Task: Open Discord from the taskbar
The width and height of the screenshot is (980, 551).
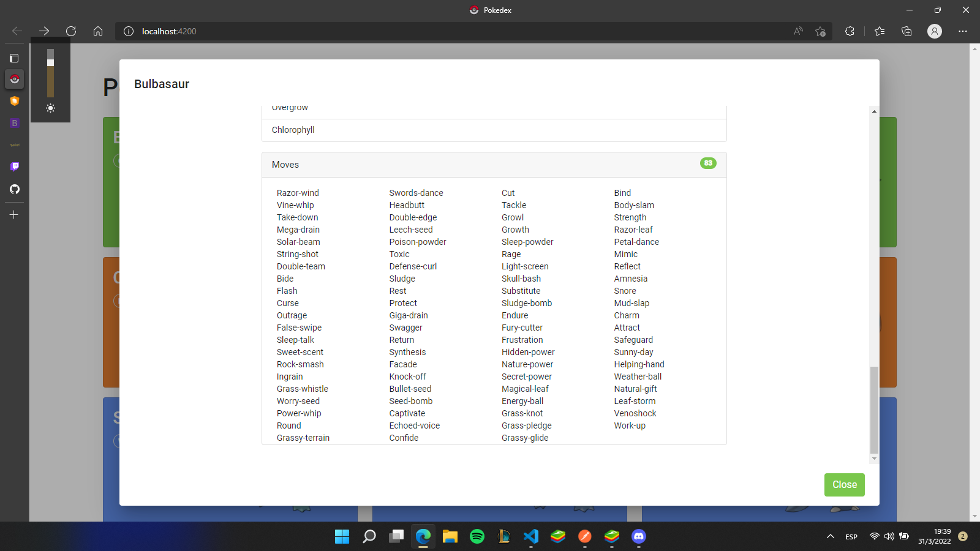Action: (638, 536)
